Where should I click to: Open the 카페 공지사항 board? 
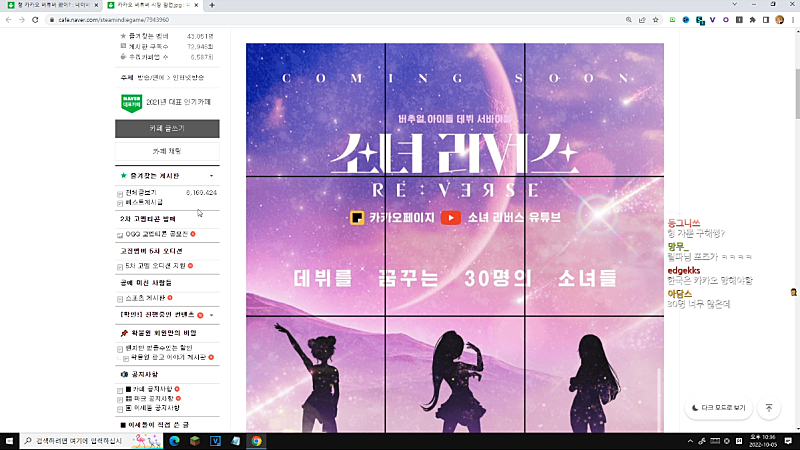pyautogui.click(x=149, y=389)
